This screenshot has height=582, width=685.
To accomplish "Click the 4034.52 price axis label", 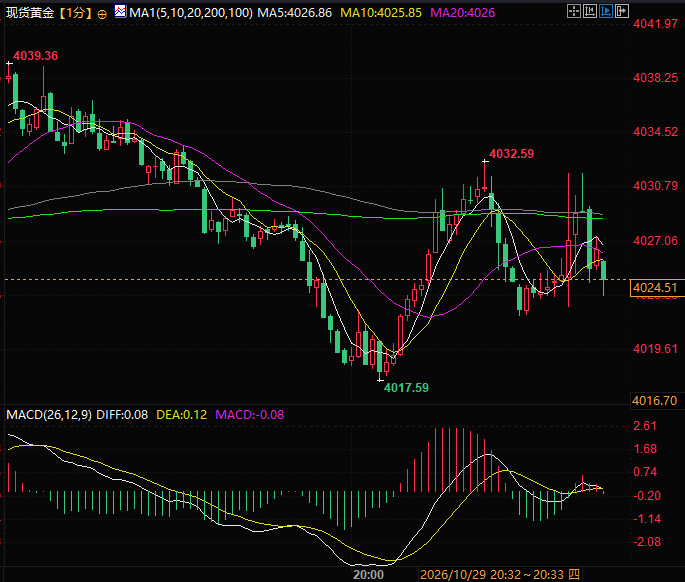I will [655, 132].
